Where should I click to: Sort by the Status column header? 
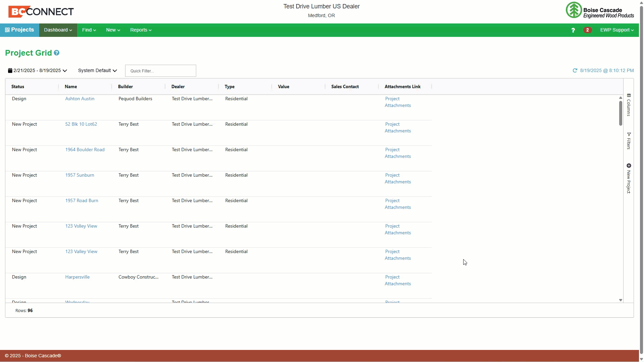click(x=18, y=87)
